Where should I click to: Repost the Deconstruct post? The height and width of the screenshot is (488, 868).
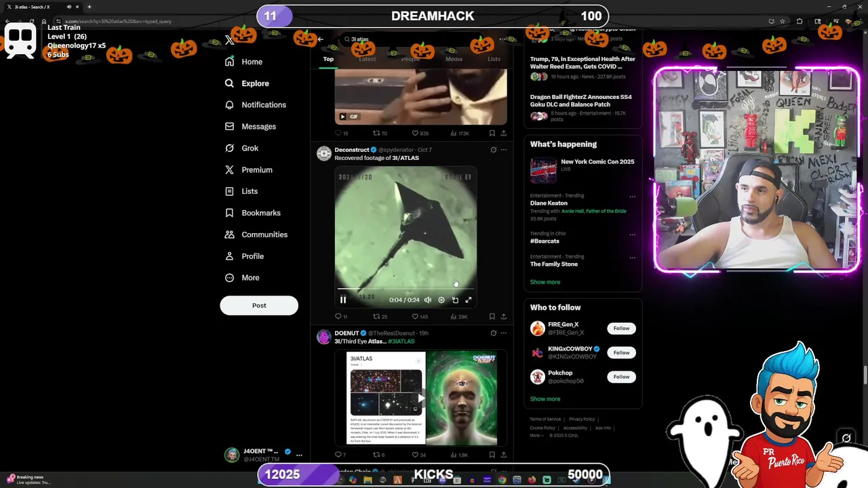pos(380,317)
